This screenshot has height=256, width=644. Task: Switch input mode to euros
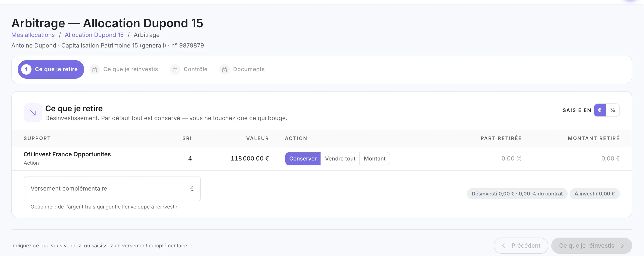click(600, 110)
